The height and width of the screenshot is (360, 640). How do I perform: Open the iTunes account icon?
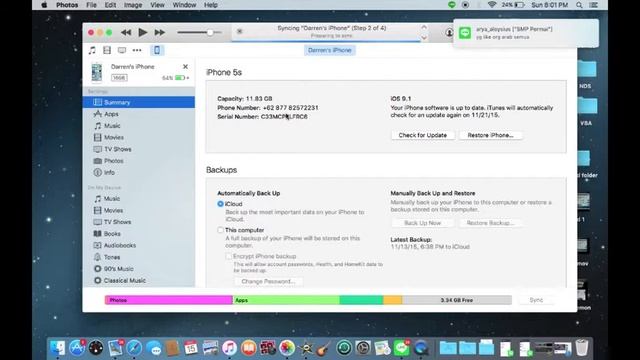pos(449,32)
